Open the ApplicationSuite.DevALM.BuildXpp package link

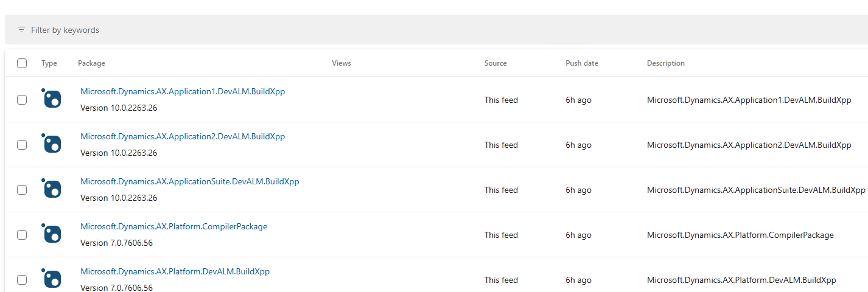pyautogui.click(x=189, y=182)
